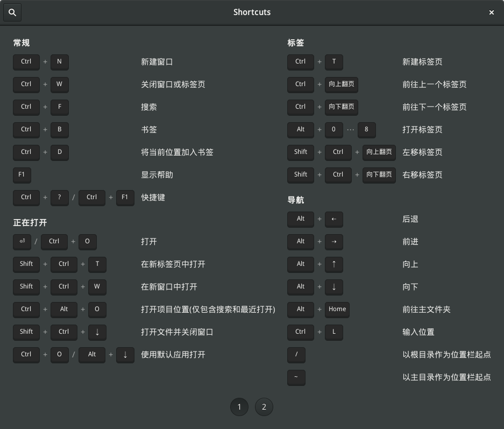
Task: Click the down arrow key beside 向下
Action: coord(334,287)
